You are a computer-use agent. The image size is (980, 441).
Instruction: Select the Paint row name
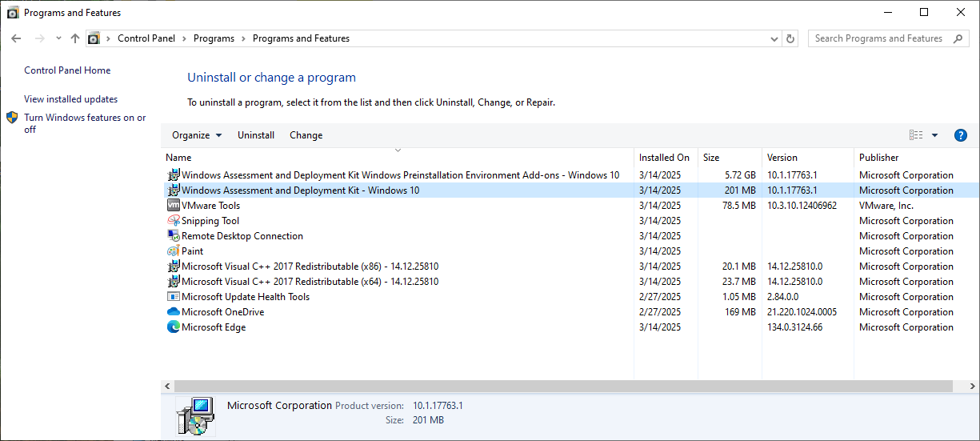[192, 251]
